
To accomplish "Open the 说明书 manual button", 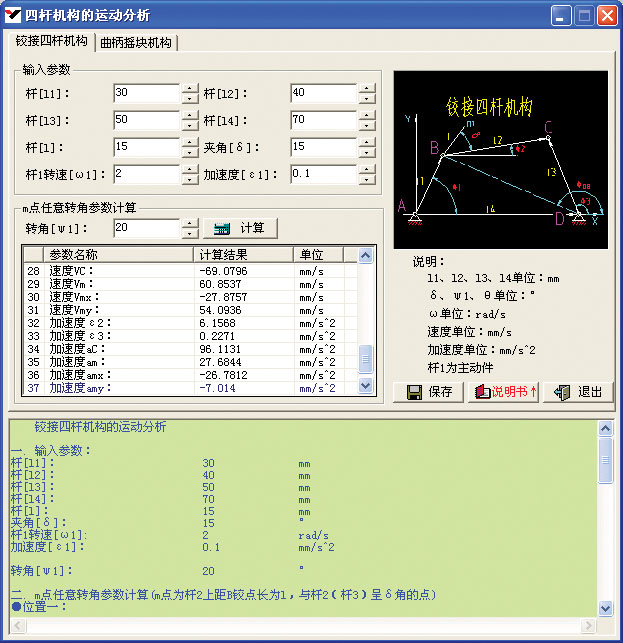I will point(505,392).
